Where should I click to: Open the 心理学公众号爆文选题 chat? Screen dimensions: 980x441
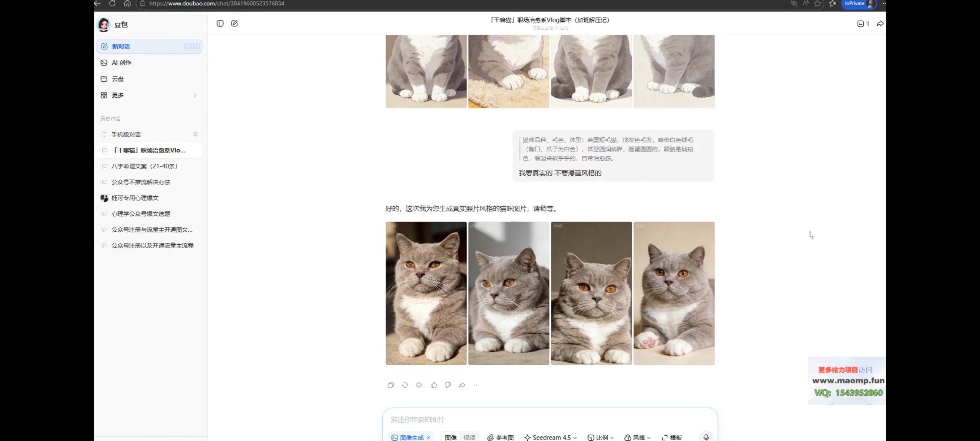coord(149,214)
